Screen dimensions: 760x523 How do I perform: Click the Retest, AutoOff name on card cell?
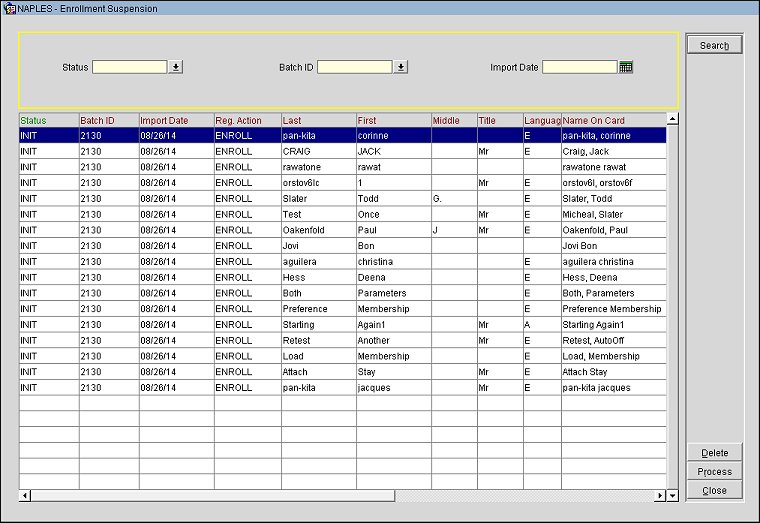614,340
